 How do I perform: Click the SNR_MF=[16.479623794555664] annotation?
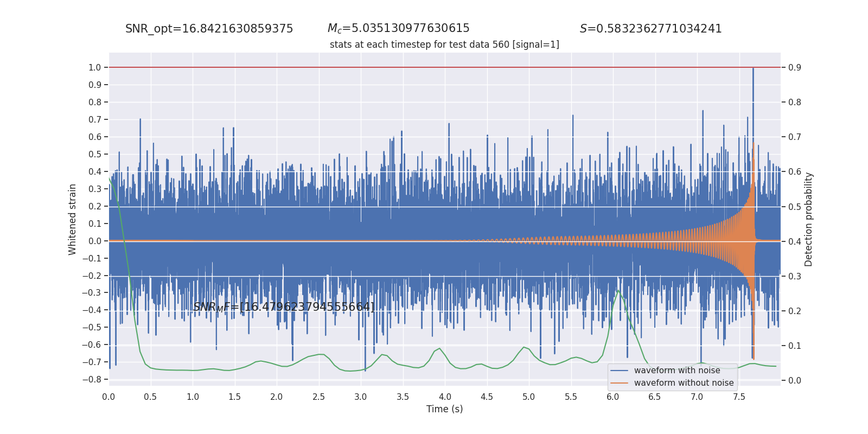click(x=284, y=307)
